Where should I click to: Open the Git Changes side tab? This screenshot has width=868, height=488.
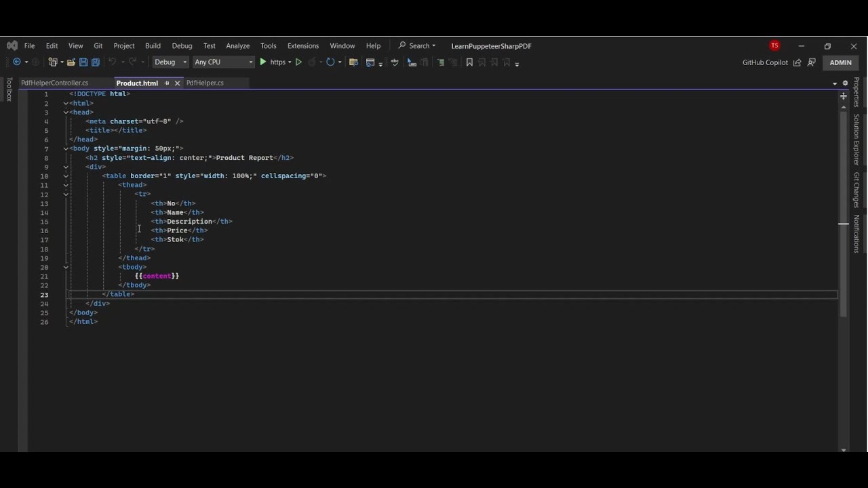tap(856, 190)
